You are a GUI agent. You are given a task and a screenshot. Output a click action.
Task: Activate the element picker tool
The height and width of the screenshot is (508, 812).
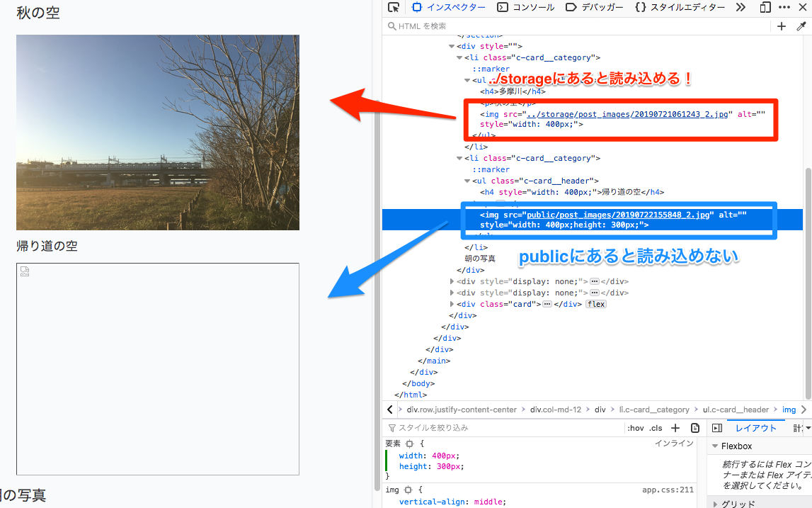[x=394, y=7]
